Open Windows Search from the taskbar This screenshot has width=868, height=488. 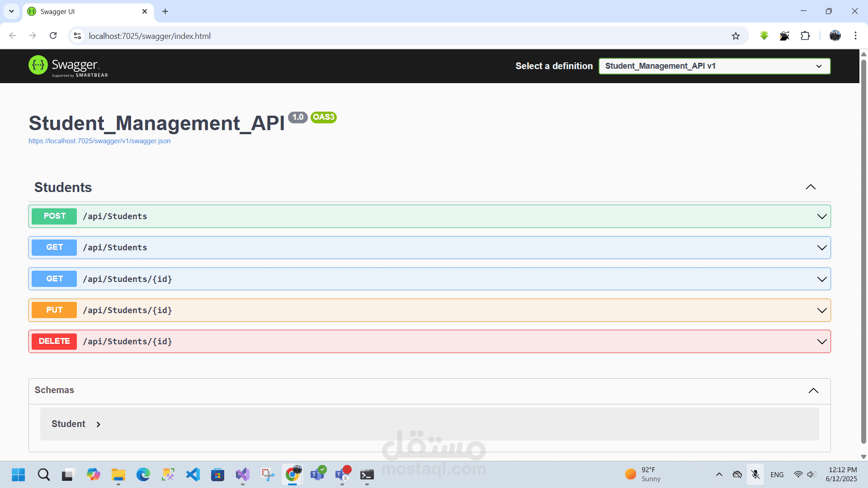pyautogui.click(x=43, y=474)
